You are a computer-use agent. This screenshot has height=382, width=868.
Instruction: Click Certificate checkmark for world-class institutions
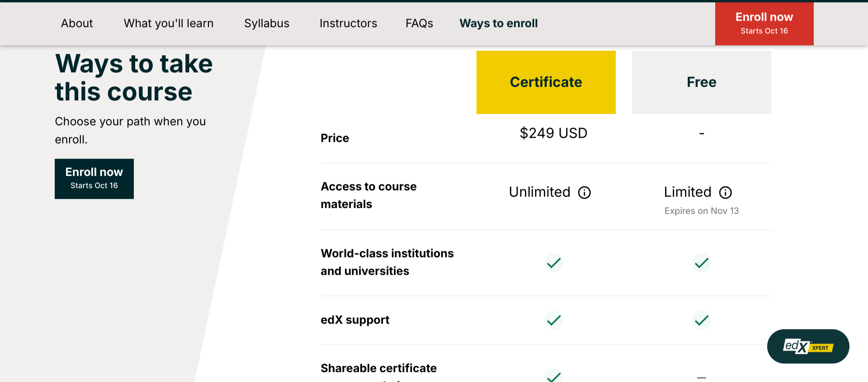click(554, 263)
